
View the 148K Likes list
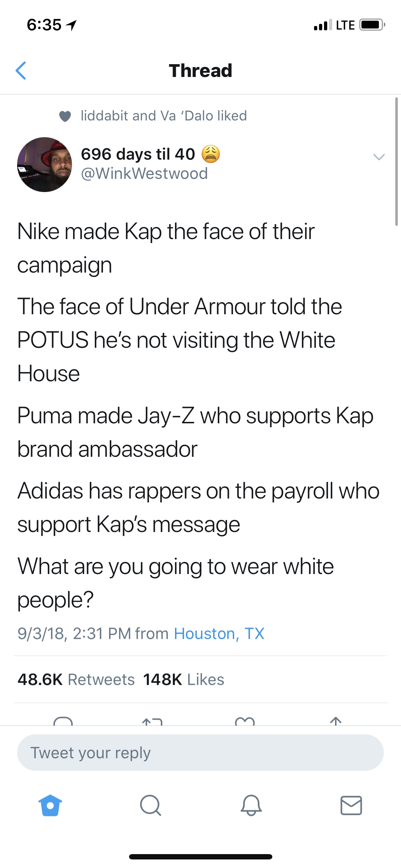point(184,680)
